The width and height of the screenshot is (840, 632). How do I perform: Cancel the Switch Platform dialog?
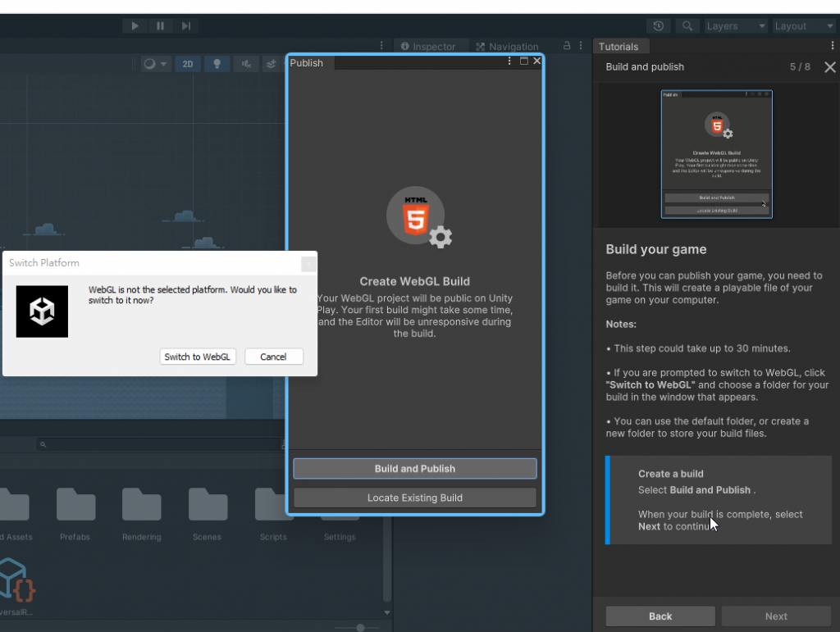[274, 357]
